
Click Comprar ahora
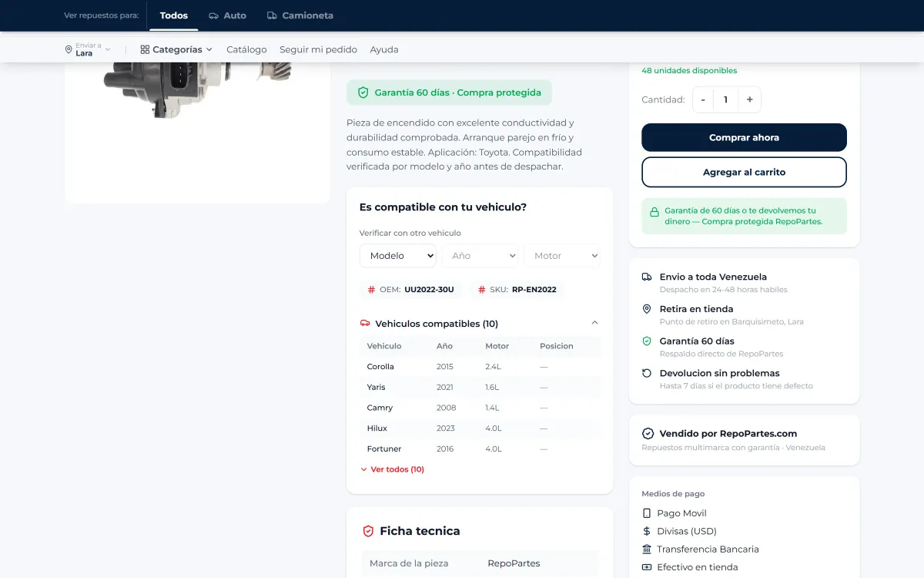tap(744, 137)
